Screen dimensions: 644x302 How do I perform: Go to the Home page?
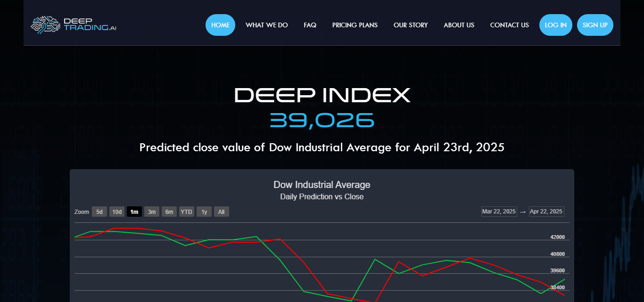click(x=220, y=25)
